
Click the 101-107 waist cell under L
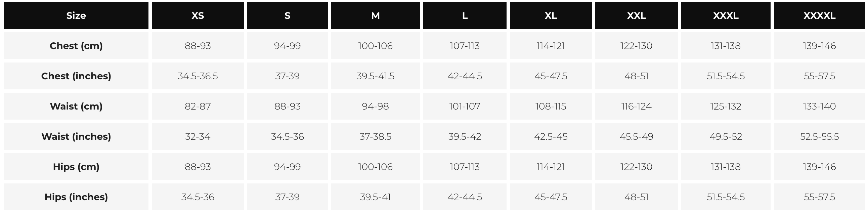(464, 107)
